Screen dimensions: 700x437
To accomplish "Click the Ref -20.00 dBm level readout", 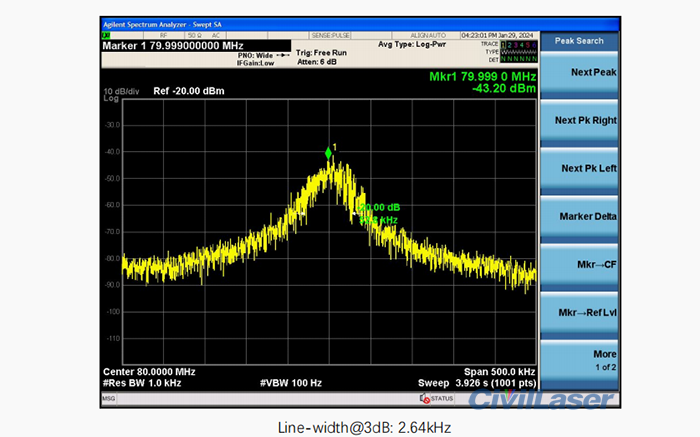I will [x=189, y=91].
